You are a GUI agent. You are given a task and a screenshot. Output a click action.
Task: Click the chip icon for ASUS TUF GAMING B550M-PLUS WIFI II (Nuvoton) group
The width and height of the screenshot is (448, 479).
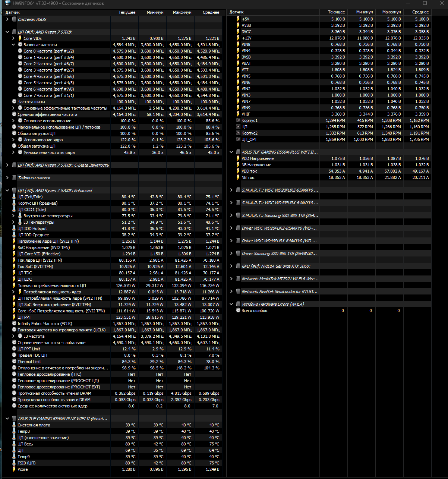coord(14,419)
